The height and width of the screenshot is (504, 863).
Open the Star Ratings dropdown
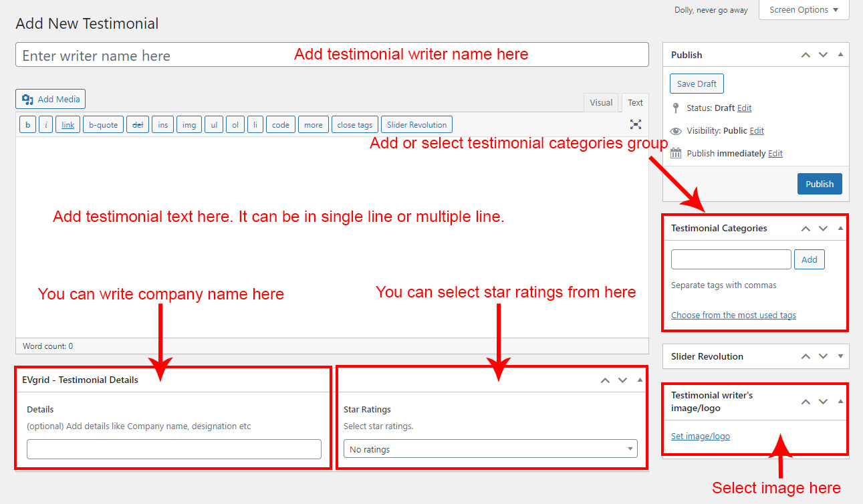490,450
